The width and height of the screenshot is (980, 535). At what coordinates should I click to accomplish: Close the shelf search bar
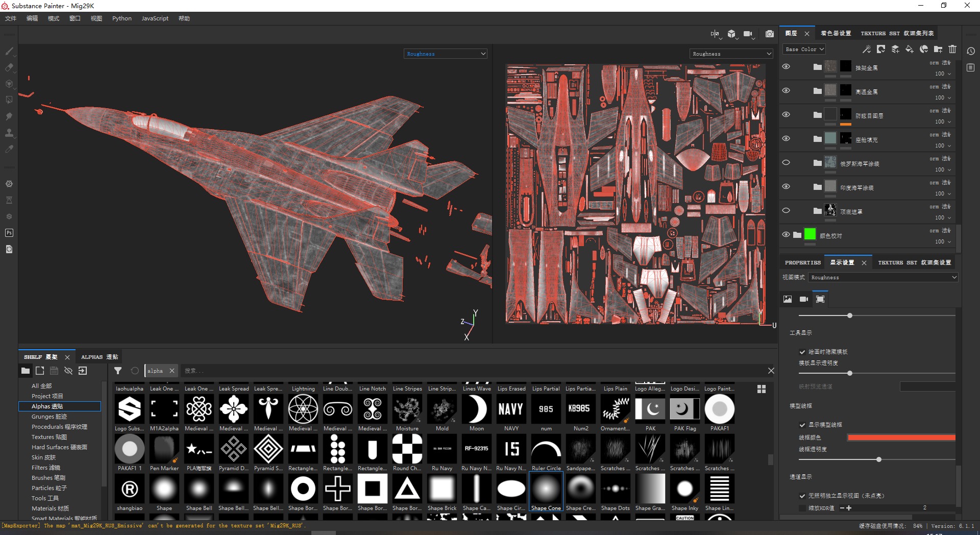pyautogui.click(x=771, y=371)
